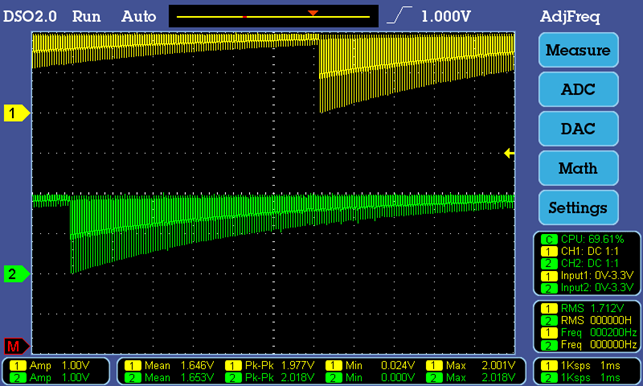Click the green C badge beside CPU
This screenshot has width=643, height=386.
tap(549, 239)
